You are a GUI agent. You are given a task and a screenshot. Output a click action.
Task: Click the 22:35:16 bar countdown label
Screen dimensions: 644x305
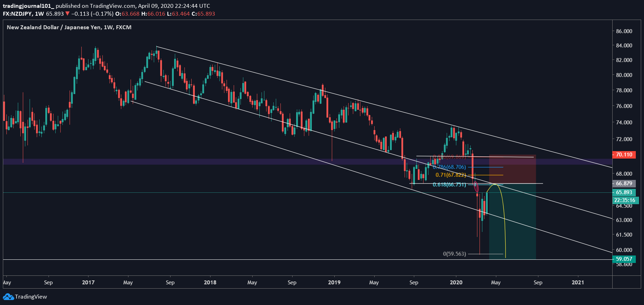[x=625, y=200]
